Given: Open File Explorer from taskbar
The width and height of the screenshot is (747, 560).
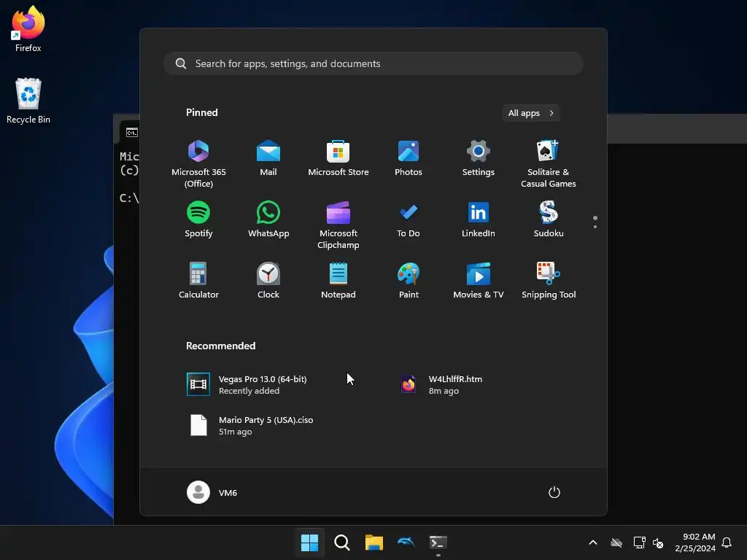Looking at the screenshot, I should click(x=374, y=542).
